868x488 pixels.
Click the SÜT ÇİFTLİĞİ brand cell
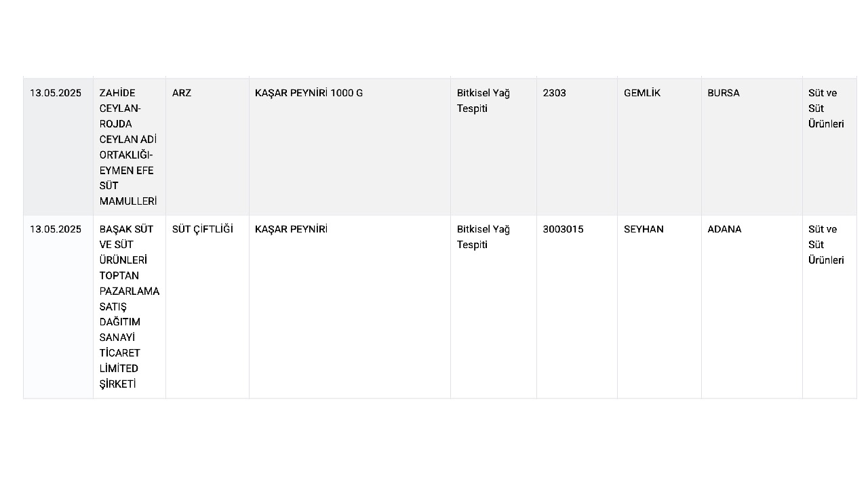[207, 306]
